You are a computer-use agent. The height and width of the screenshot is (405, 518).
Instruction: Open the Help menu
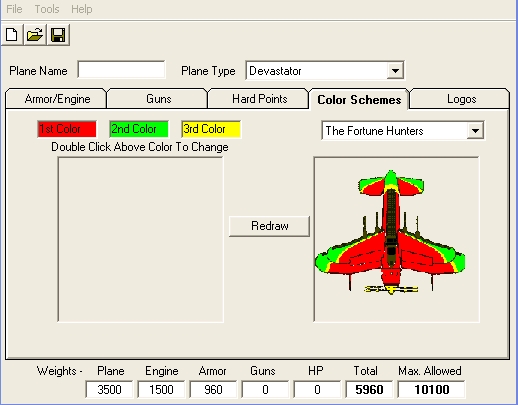pyautogui.click(x=82, y=9)
